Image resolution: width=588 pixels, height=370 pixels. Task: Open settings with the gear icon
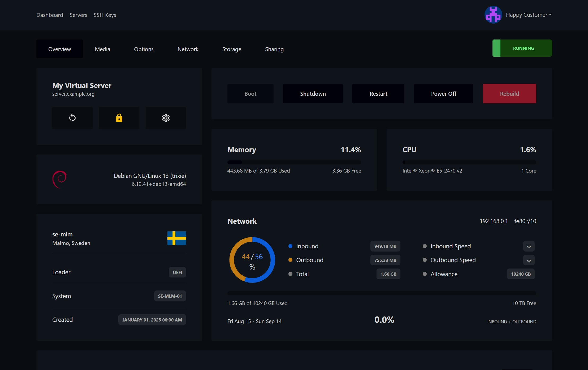(166, 118)
